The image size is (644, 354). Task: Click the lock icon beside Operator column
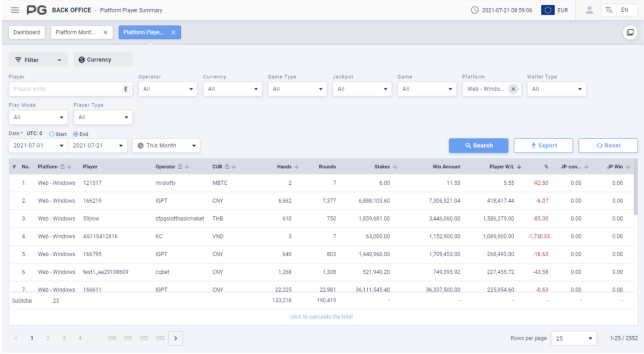[x=180, y=167]
